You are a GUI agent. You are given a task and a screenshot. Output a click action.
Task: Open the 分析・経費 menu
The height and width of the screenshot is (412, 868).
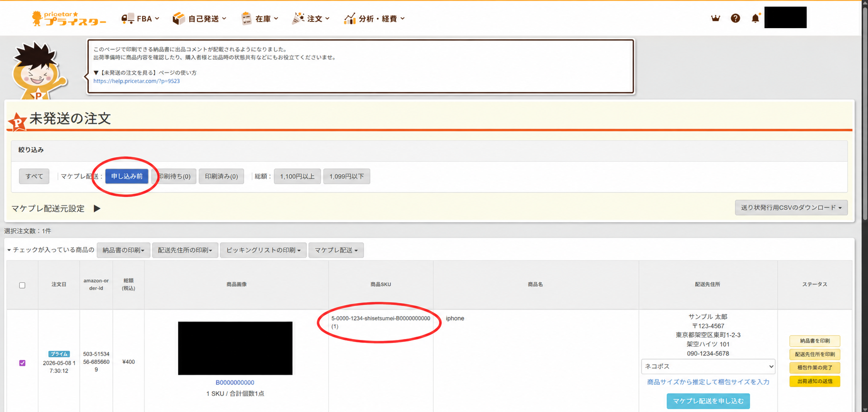[375, 19]
